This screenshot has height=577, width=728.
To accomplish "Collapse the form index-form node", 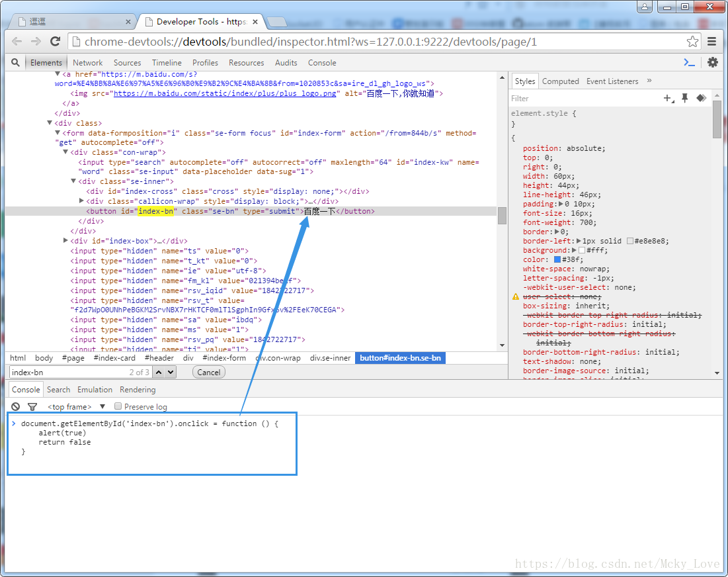I will [58, 133].
